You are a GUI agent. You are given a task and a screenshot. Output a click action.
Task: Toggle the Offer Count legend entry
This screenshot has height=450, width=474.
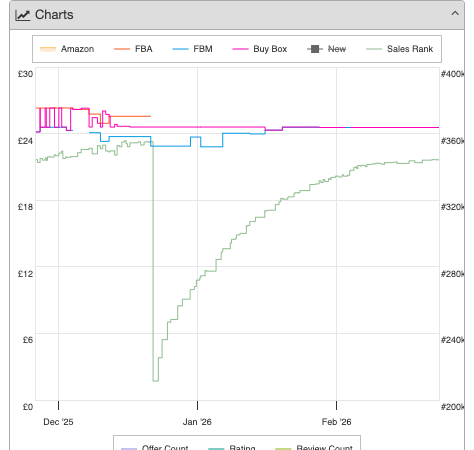155,447
